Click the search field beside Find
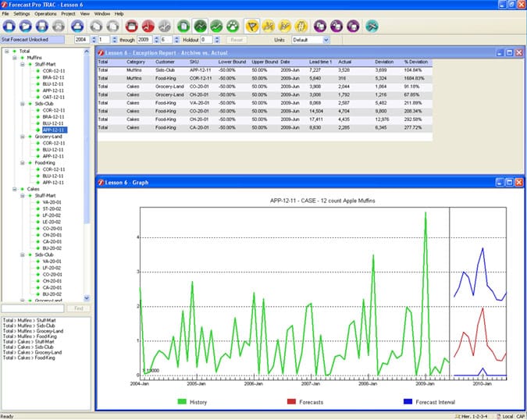This screenshot has height=420, width=527. (33, 308)
